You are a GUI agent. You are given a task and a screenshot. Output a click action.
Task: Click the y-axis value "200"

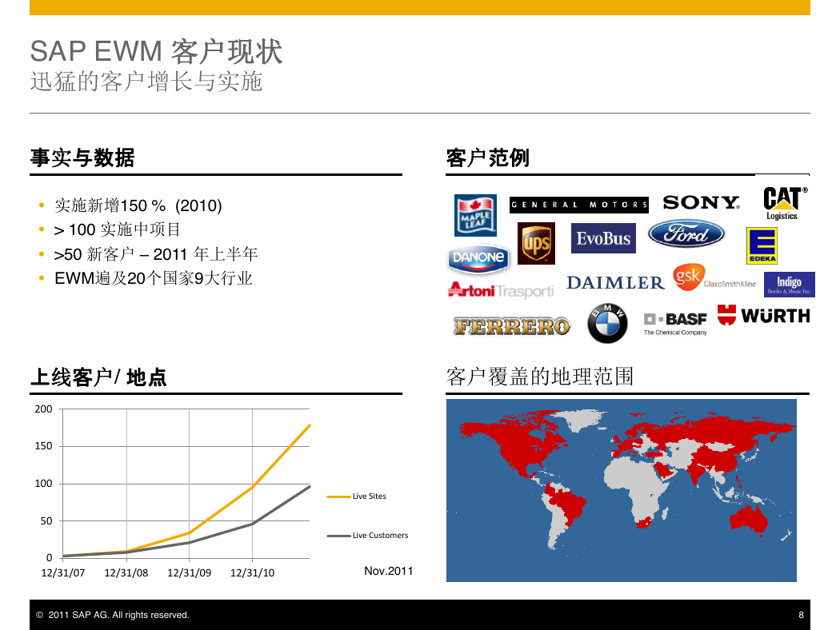point(43,409)
